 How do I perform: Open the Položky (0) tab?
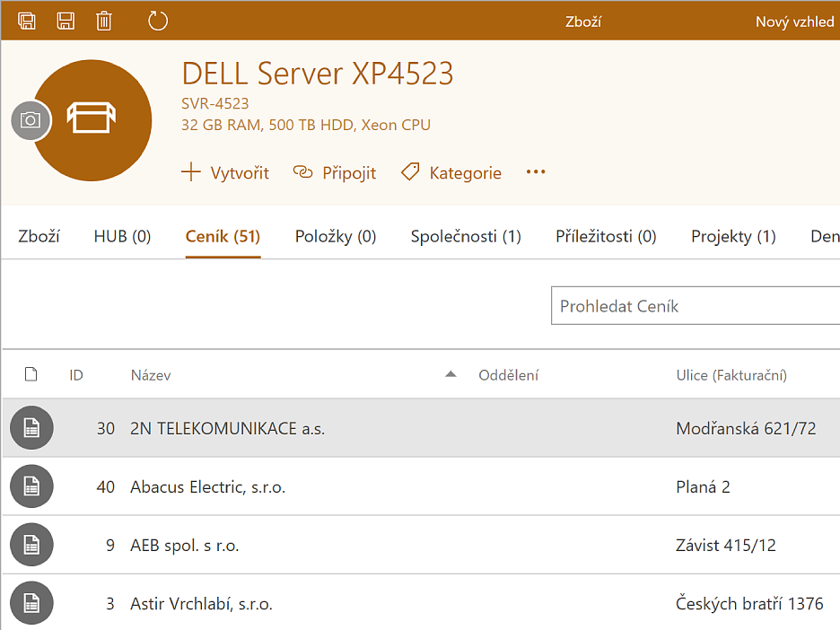[336, 236]
